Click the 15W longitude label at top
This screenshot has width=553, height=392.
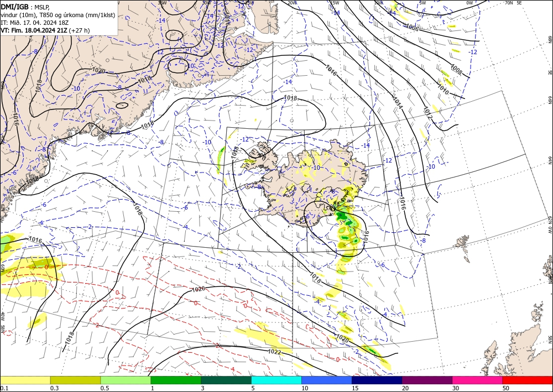[335, 3]
